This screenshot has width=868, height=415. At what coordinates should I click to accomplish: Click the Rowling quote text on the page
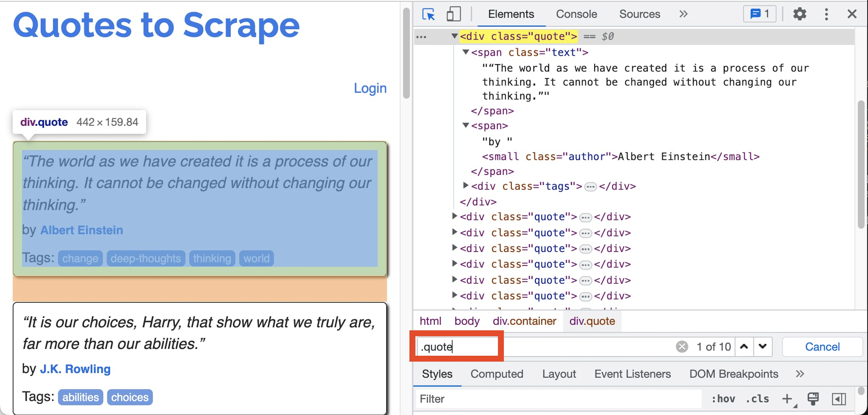pos(199,333)
